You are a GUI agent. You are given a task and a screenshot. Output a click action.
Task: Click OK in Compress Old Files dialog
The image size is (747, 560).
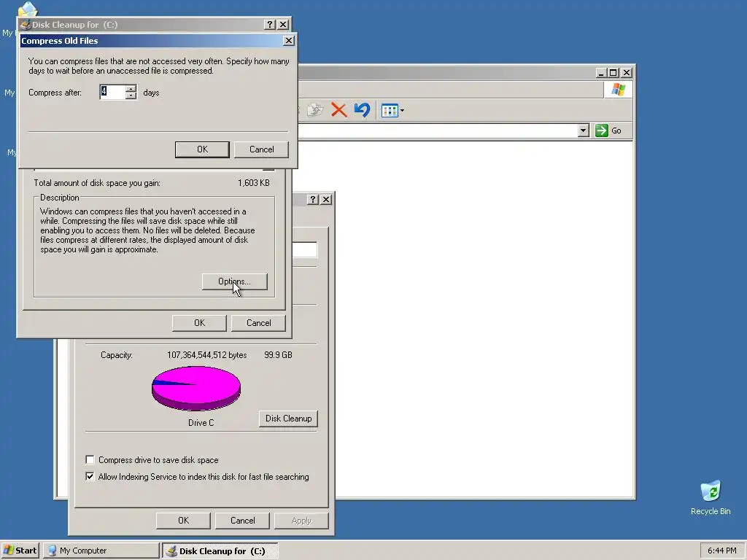click(x=202, y=149)
